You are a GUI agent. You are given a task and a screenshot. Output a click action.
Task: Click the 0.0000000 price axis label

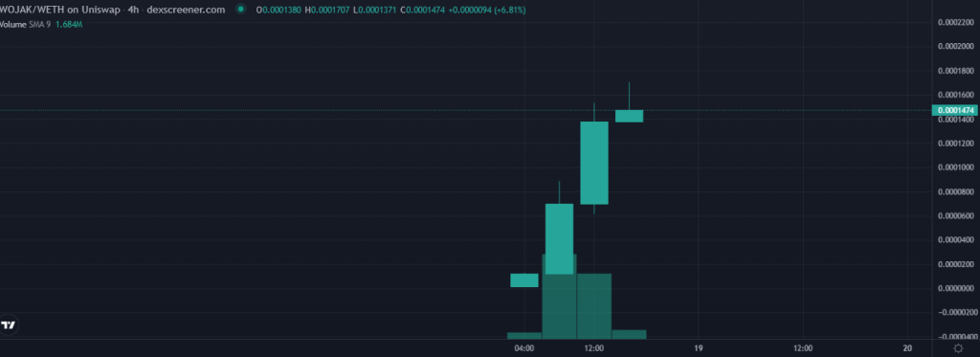pyautogui.click(x=956, y=288)
